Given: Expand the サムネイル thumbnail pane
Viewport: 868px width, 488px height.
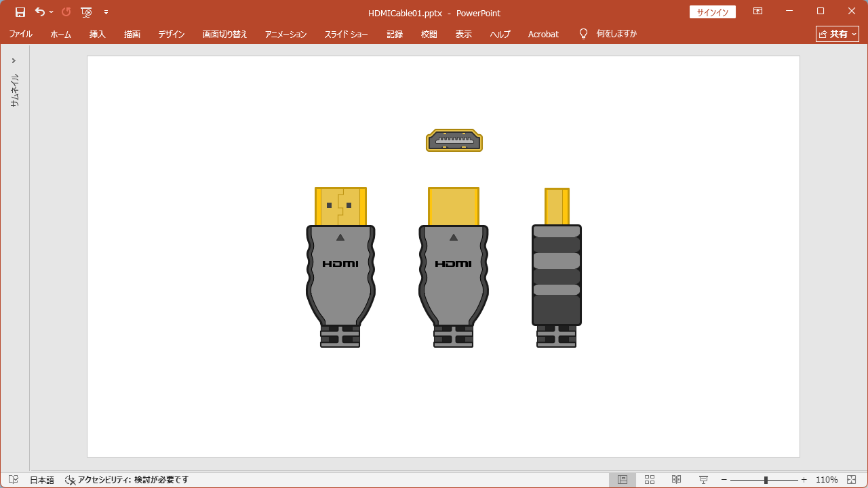Looking at the screenshot, I should pos(14,61).
